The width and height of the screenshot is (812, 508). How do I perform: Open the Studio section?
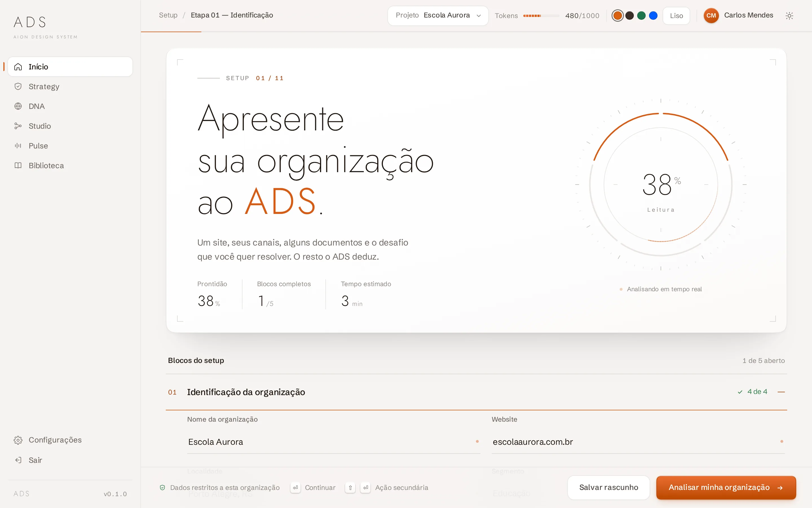70,126
